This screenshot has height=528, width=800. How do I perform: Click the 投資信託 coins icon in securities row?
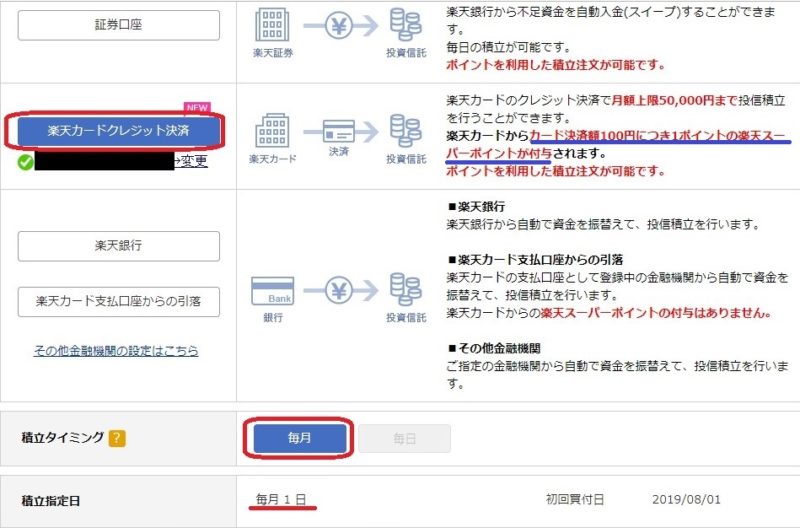406,25
